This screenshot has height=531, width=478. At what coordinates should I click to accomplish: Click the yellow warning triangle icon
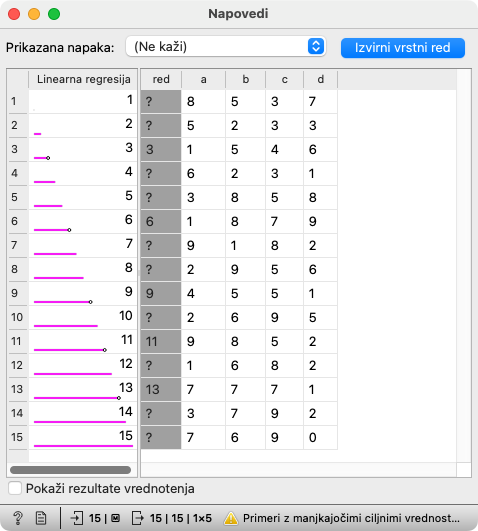(231, 518)
